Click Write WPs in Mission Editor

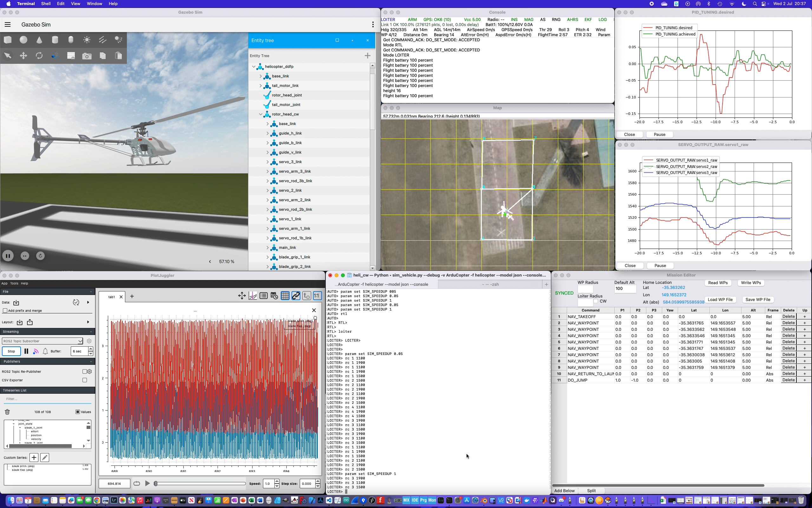pos(751,283)
